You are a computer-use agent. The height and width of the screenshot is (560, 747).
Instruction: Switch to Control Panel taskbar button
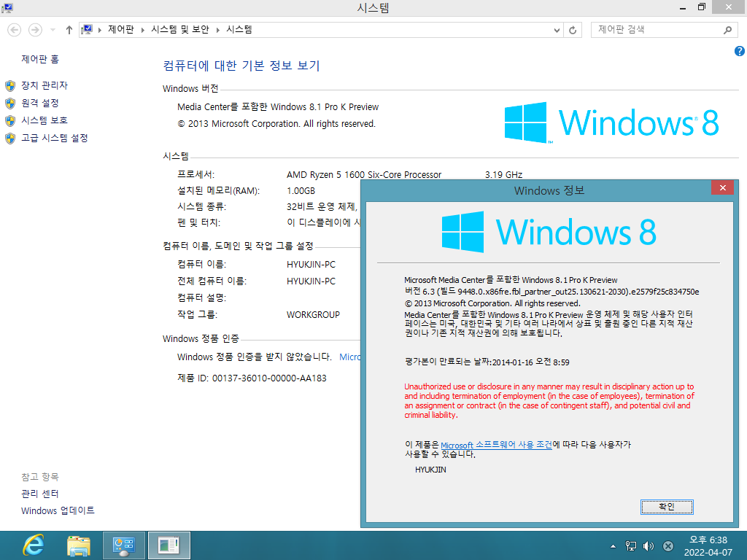(x=124, y=545)
